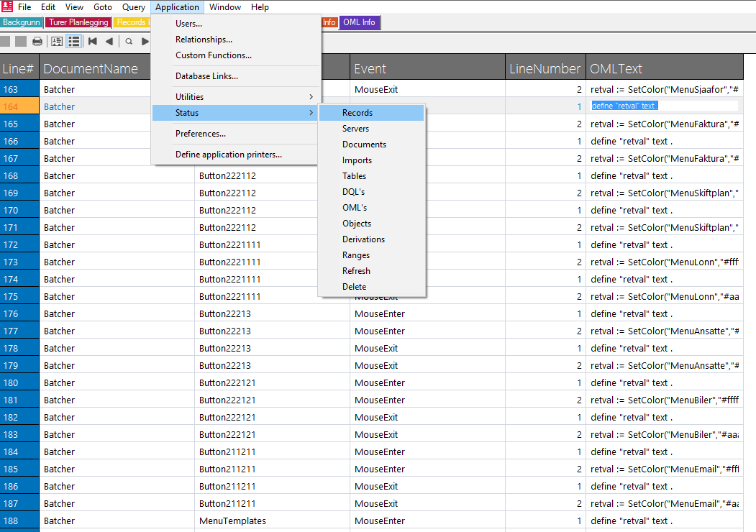The height and width of the screenshot is (532, 756).
Task: Click SetColor MenuEmail text in row 185
Action: click(x=665, y=469)
